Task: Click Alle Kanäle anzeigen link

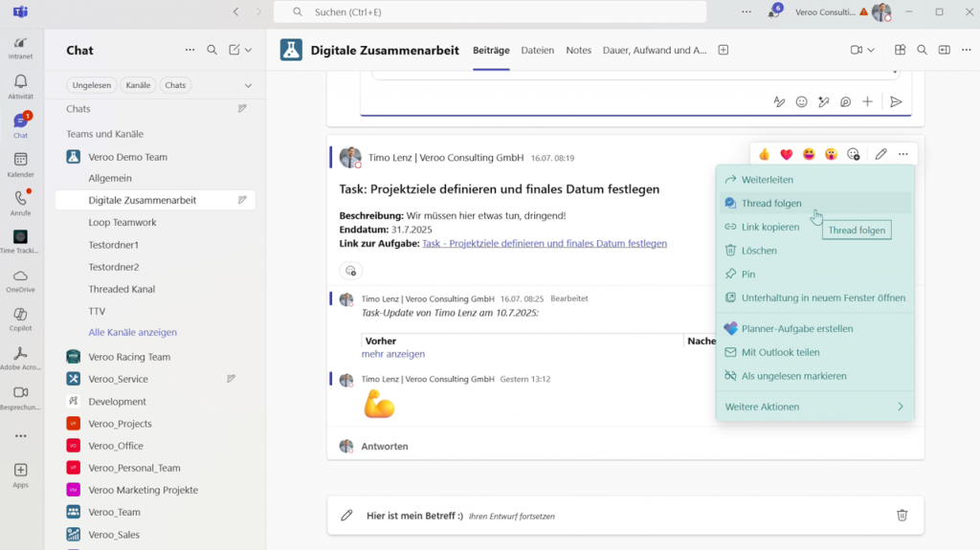Action: pos(132,333)
